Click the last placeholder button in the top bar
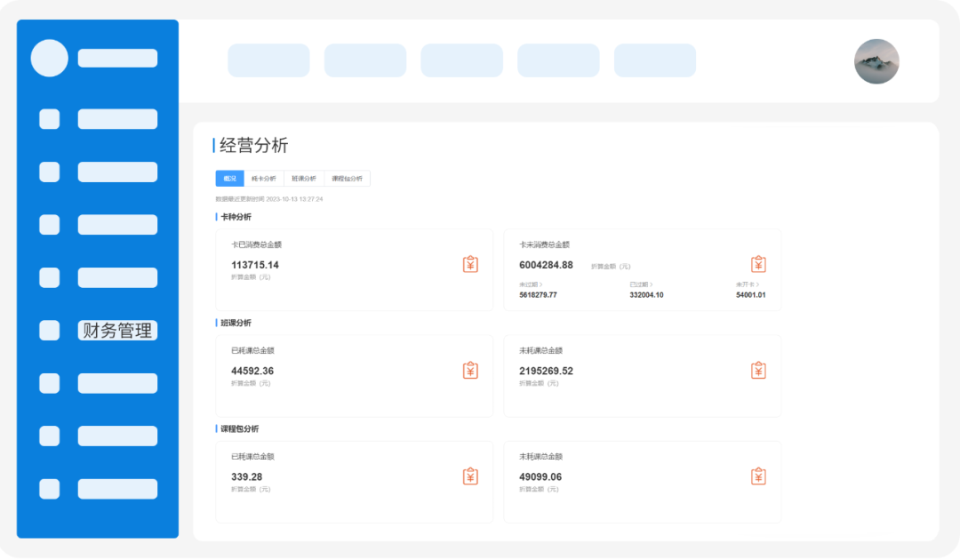Image resolution: width=960 pixels, height=560 pixels. tap(655, 60)
